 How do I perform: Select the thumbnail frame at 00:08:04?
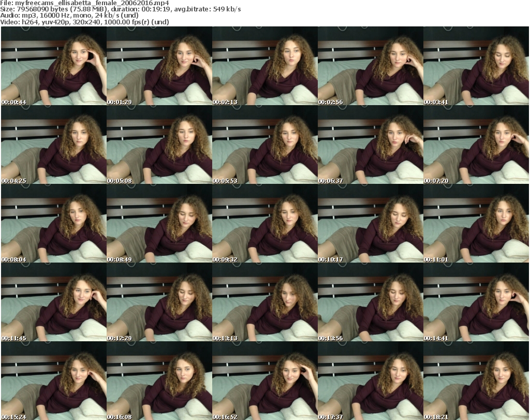coord(54,223)
